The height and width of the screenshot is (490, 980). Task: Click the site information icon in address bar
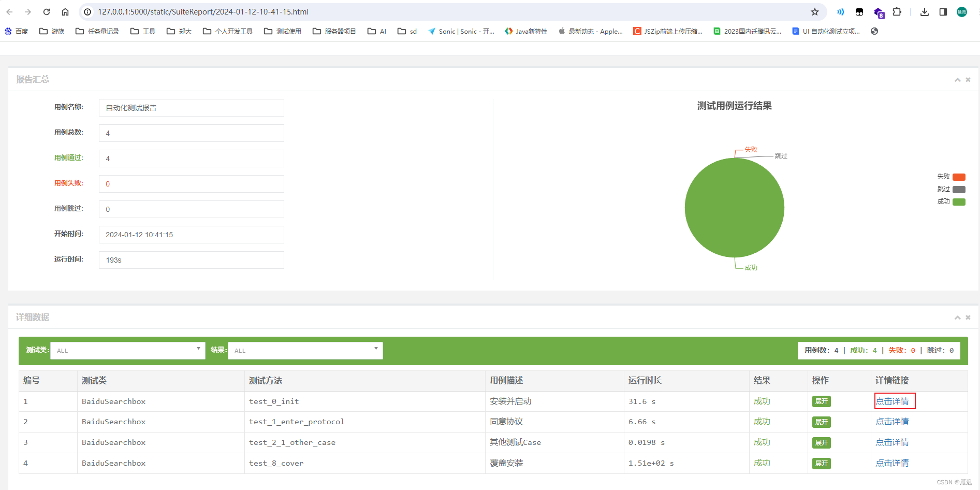coord(88,12)
